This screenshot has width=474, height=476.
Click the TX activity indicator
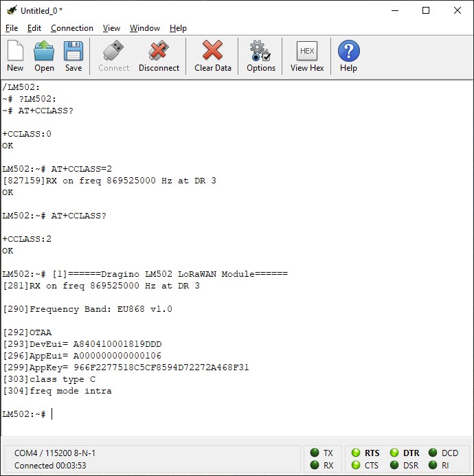point(315,453)
